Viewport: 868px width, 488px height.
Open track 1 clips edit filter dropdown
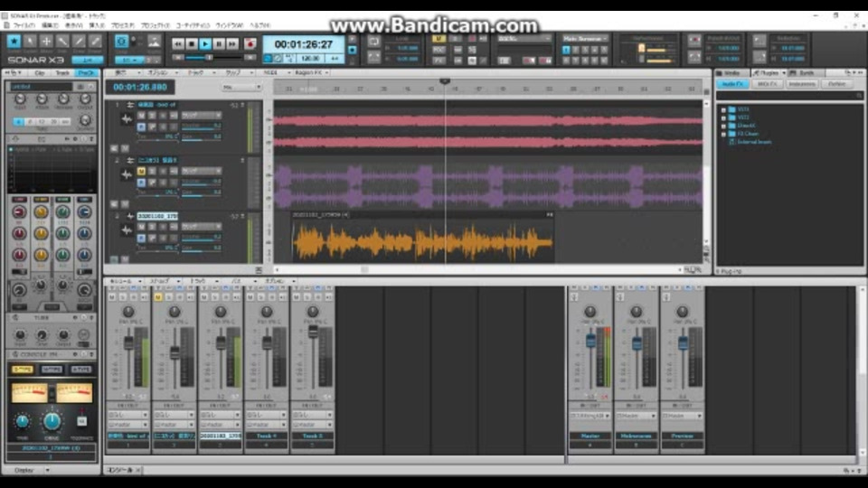(202, 115)
